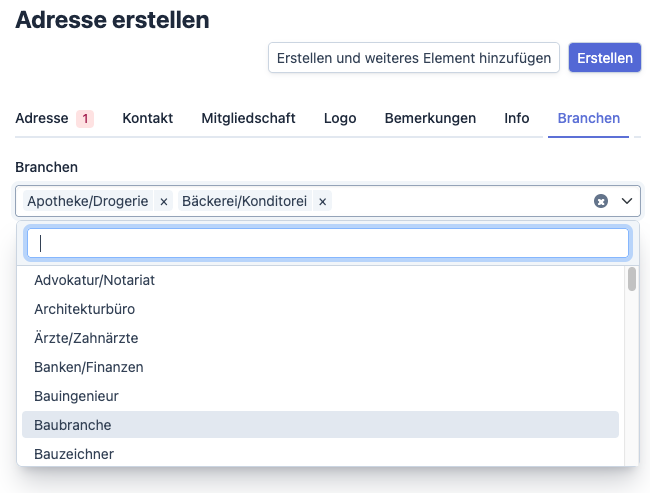This screenshot has height=493, width=650.
Task: Select Bauzeichner from the list
Action: 74,454
